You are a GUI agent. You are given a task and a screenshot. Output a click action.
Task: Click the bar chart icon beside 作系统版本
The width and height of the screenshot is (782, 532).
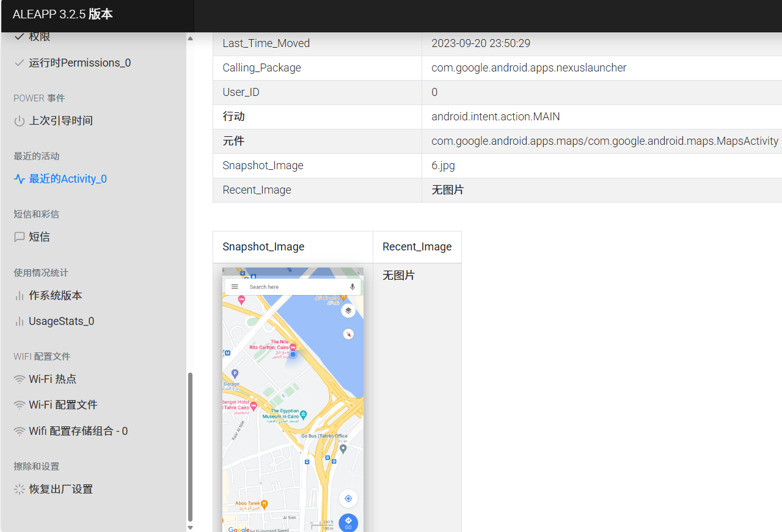19,296
